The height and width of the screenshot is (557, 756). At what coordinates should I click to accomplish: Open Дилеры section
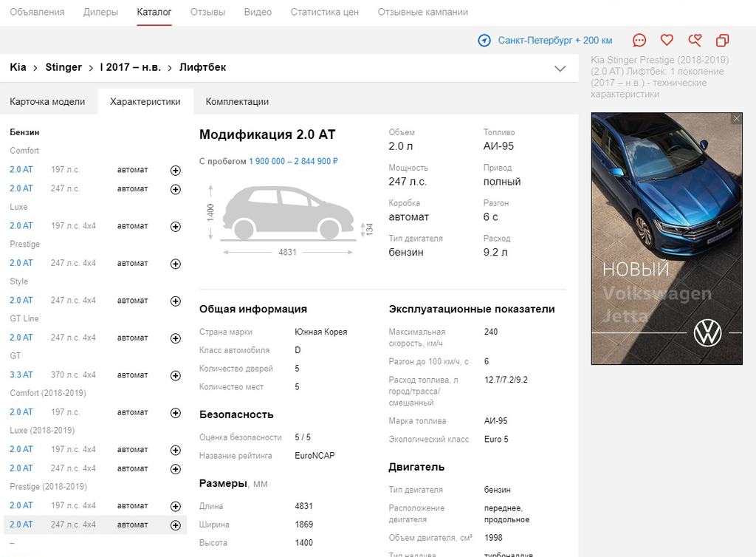point(100,12)
